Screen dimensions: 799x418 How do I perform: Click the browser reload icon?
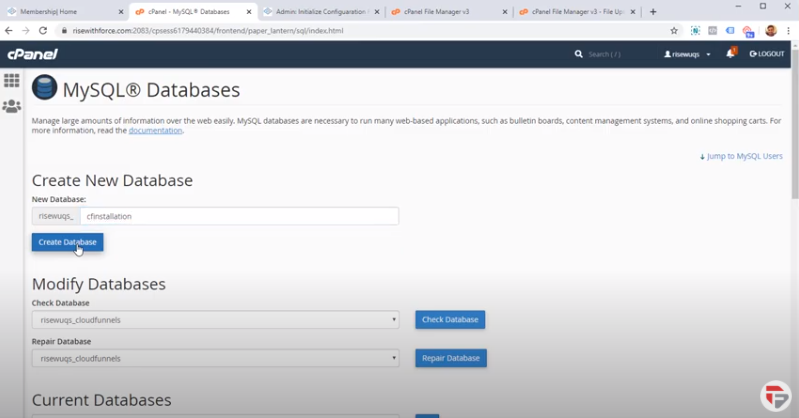coord(44,31)
